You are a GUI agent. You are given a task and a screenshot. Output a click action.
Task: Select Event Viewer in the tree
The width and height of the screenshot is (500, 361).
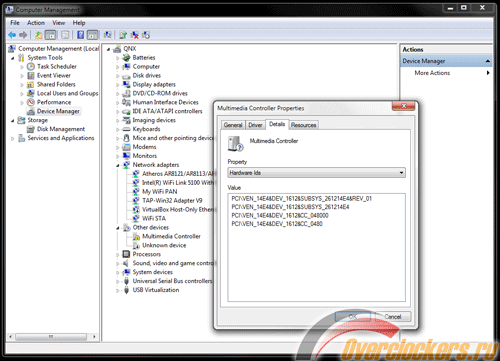coord(54,75)
